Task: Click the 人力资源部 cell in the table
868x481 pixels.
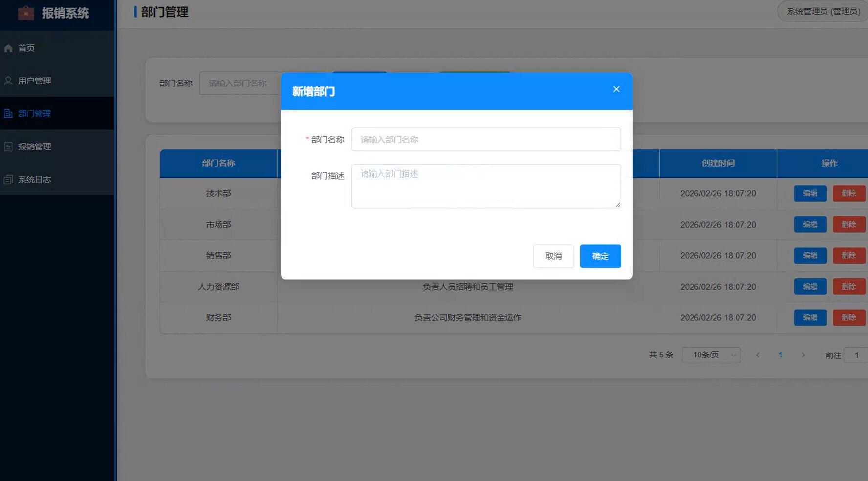Action: (x=218, y=287)
